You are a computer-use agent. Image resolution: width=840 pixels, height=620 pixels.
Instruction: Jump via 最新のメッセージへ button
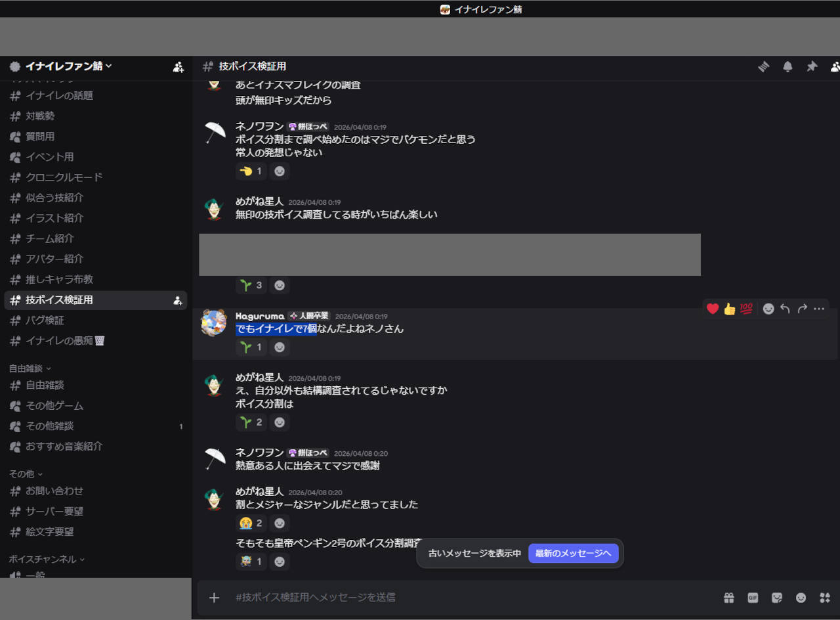tap(574, 554)
